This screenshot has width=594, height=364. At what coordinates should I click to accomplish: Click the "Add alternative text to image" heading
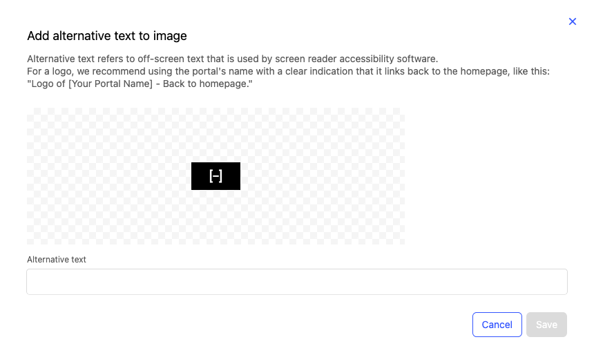pyautogui.click(x=107, y=36)
